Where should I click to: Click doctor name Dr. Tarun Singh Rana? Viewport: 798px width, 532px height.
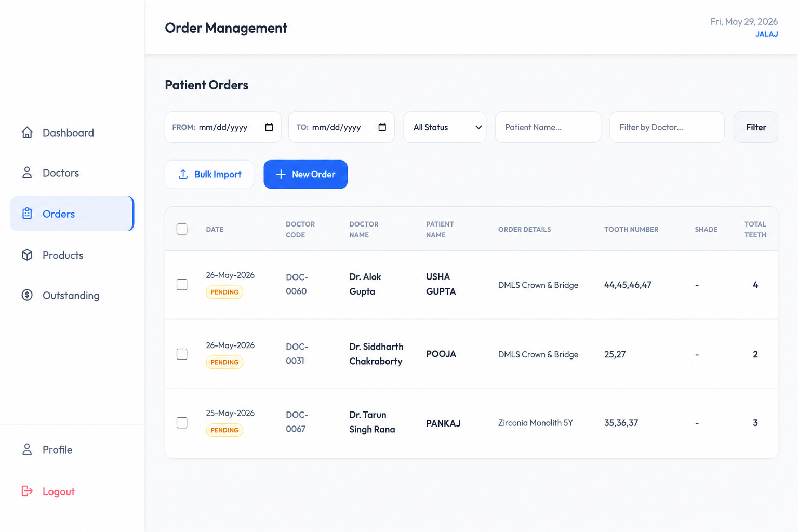(x=372, y=422)
